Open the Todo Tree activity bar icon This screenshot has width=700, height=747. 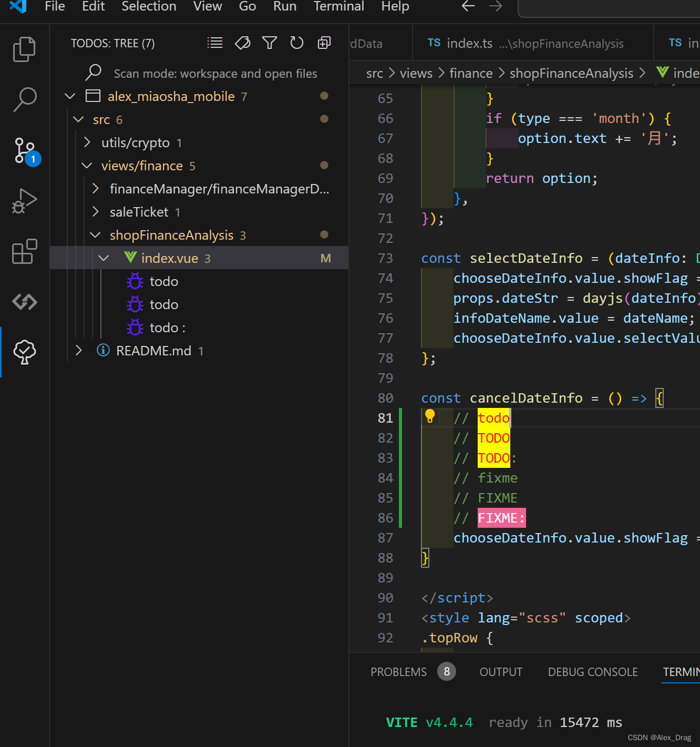coord(24,352)
